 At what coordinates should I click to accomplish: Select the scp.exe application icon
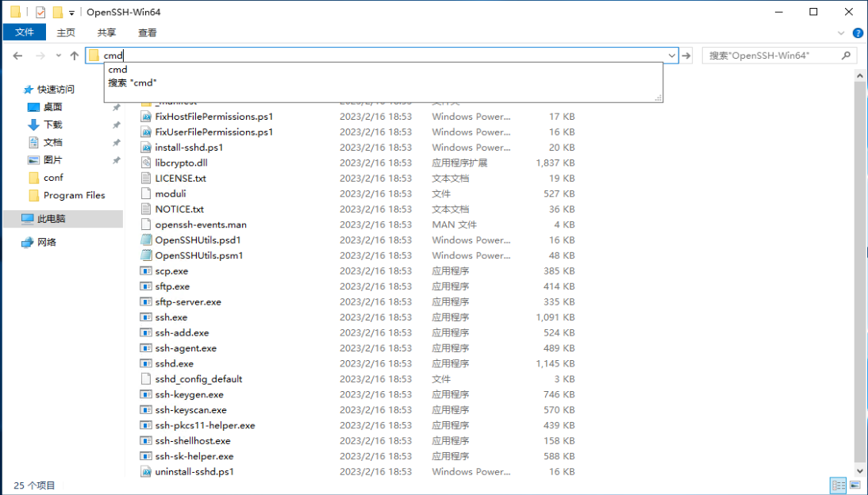click(145, 271)
